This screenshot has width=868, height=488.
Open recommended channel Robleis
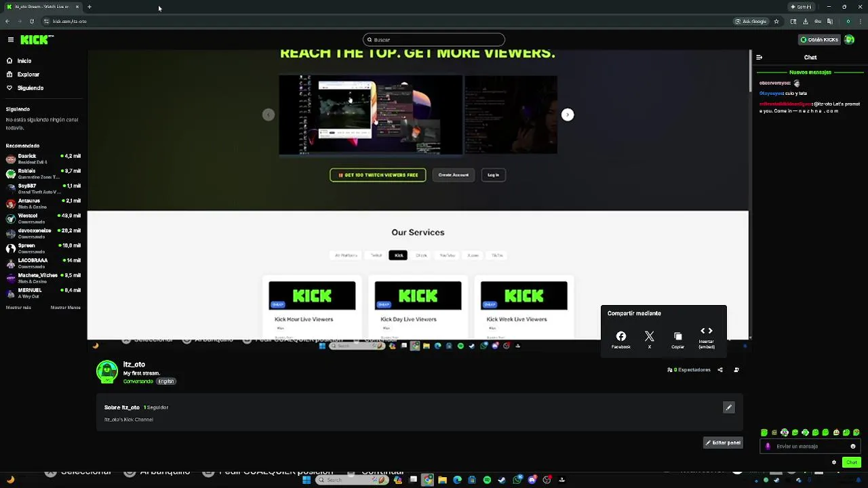click(43, 174)
